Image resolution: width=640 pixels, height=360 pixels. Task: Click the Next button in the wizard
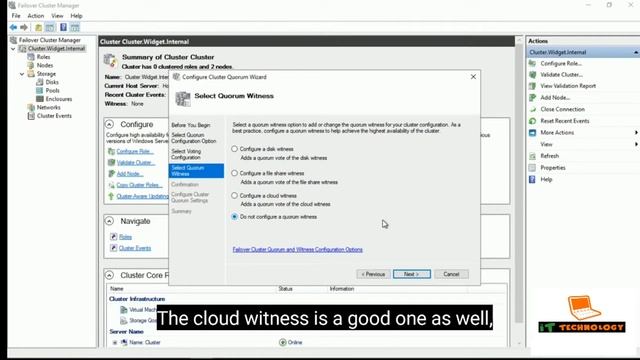(x=412, y=274)
